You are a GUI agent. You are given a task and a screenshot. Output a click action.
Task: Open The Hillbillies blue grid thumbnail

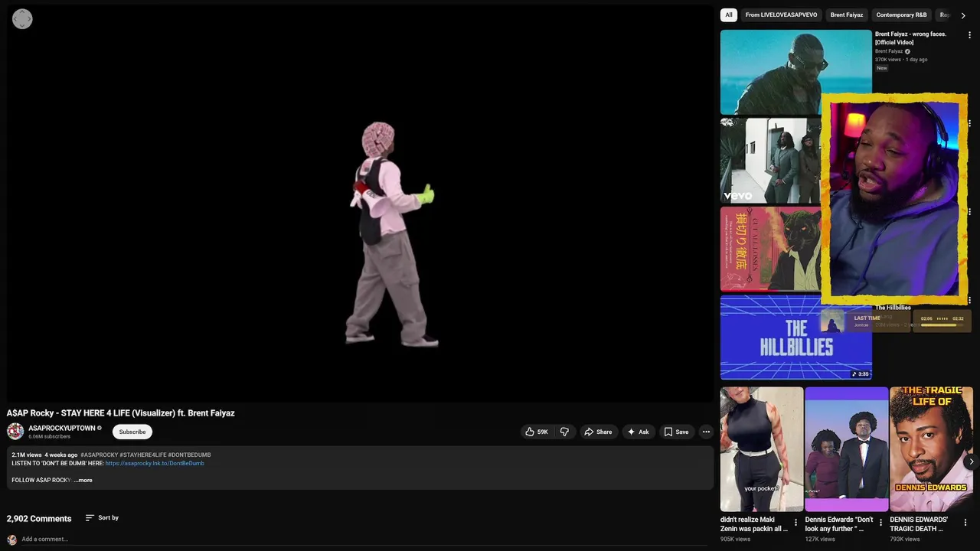(795, 337)
